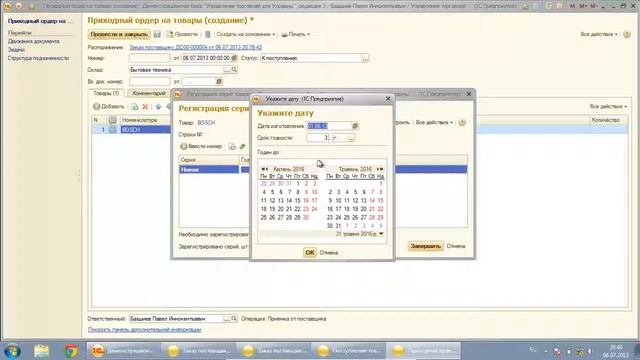Switch to Демонстрационная 1C taskbar window
This screenshot has width=640, height=360.
coord(123,351)
